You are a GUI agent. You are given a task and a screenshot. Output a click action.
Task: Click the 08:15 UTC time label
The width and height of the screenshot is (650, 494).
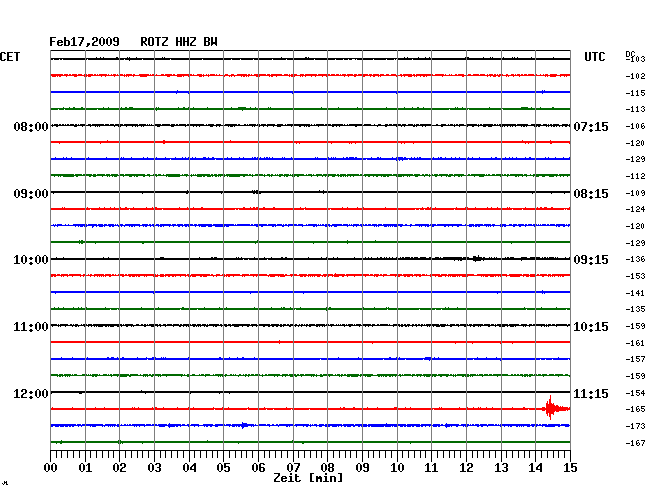tap(591, 194)
